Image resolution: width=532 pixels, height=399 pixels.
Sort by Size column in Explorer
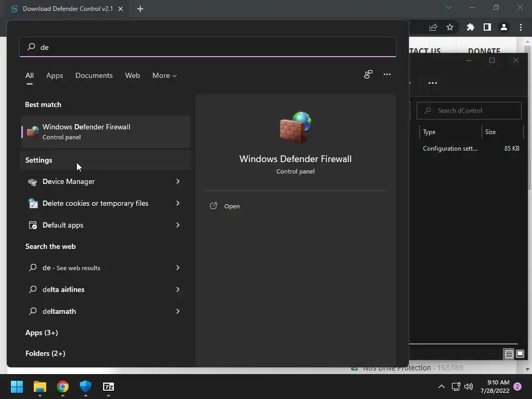(x=502, y=132)
